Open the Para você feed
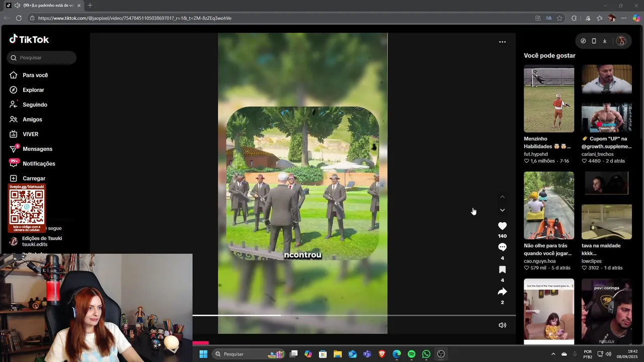Viewport: 644px width, 362px height. tap(29, 75)
